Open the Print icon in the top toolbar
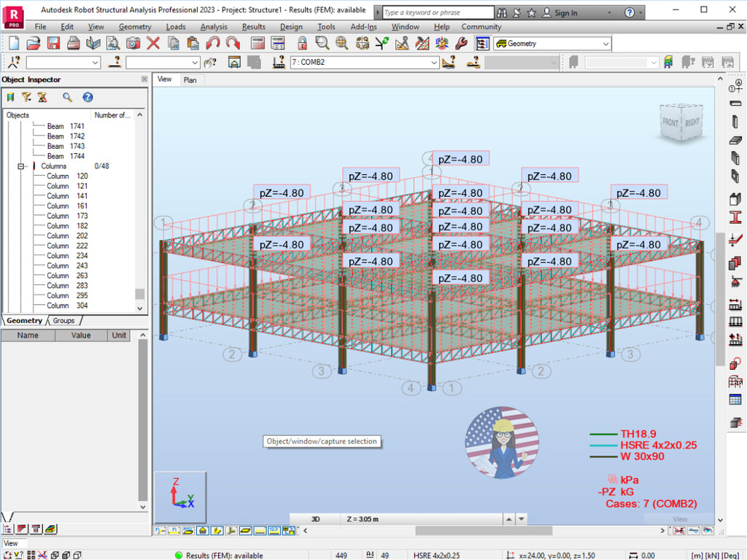Image resolution: width=747 pixels, height=560 pixels. 74,43
